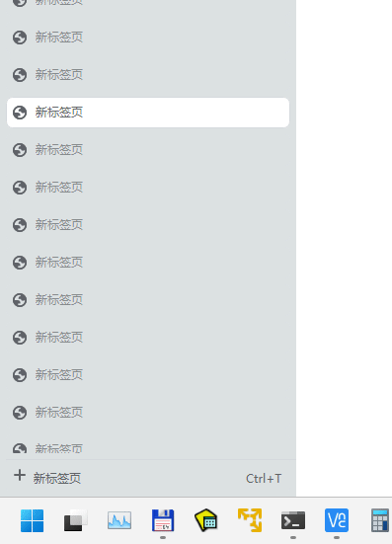Click the plus icon for new tab
This screenshot has height=544, width=392.
coord(20,475)
